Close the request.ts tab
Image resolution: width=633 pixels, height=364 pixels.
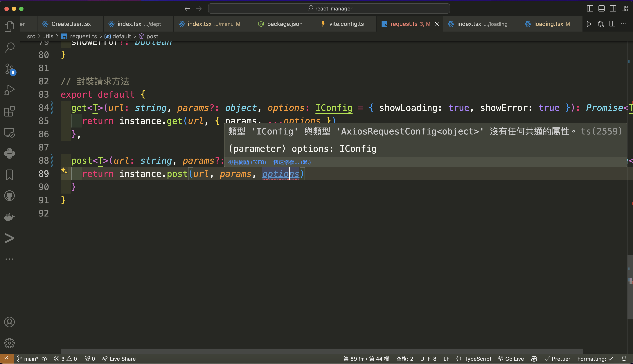click(437, 24)
